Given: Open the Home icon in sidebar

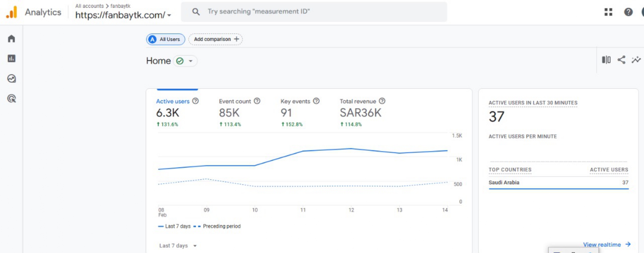Looking at the screenshot, I should tap(11, 39).
